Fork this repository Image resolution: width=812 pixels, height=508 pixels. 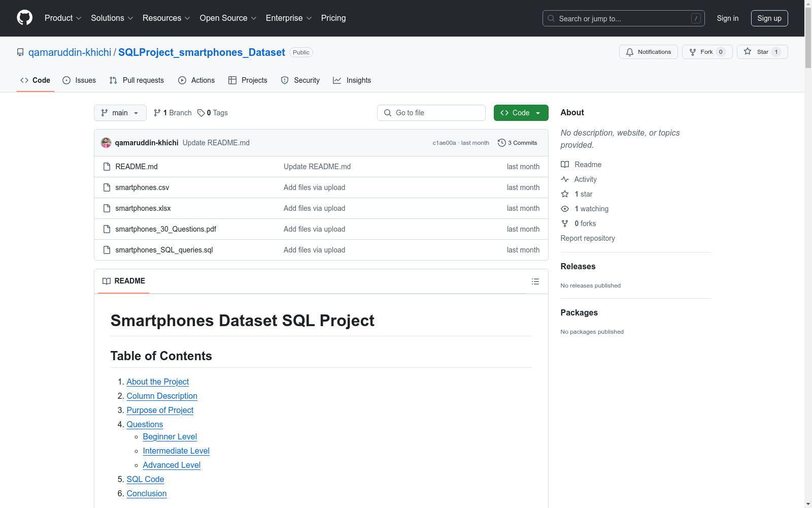(x=707, y=52)
